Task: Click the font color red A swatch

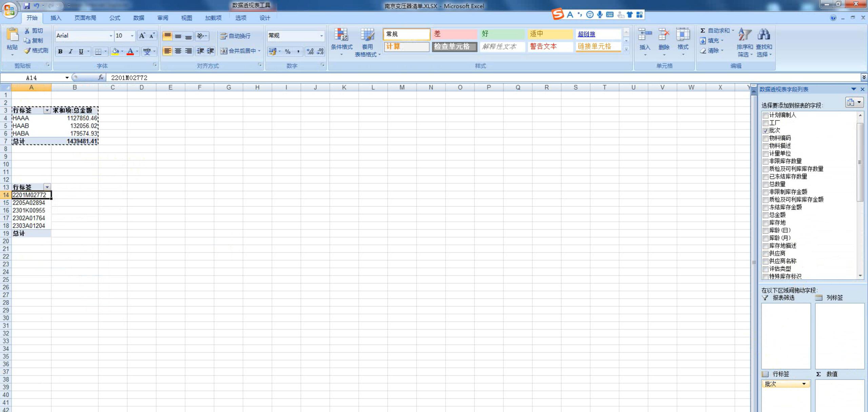Action: [x=130, y=52]
